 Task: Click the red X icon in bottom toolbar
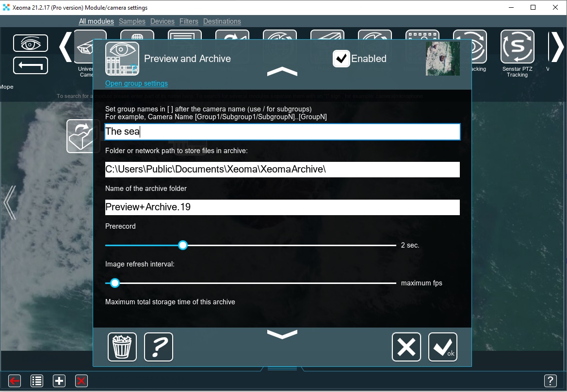(x=81, y=381)
